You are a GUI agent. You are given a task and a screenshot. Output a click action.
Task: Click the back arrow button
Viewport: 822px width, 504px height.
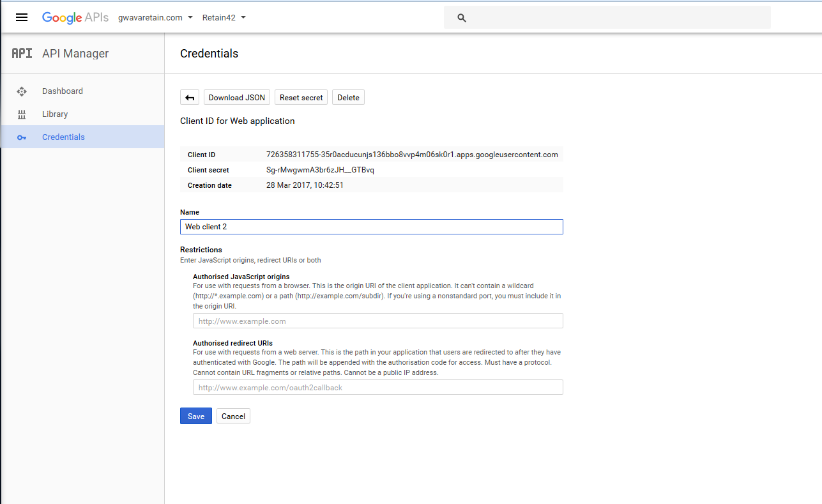(x=190, y=98)
